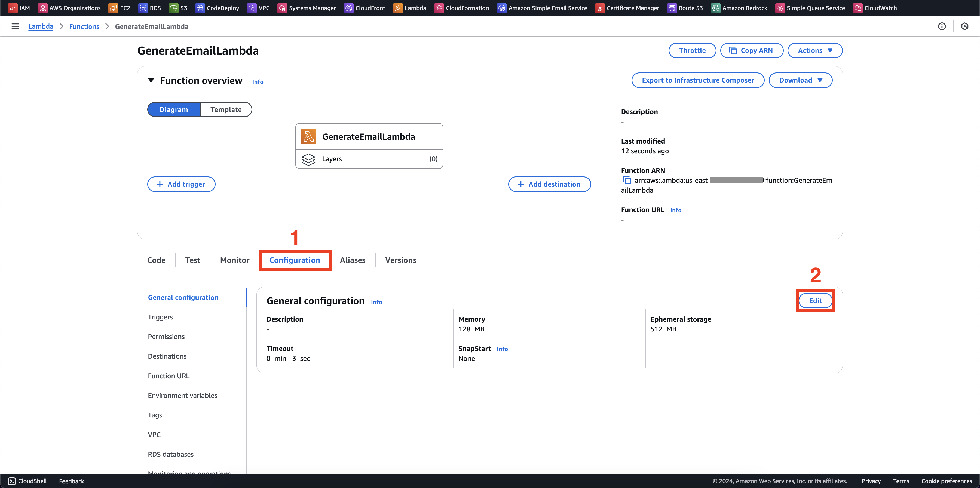980x488 pixels.
Task: Click the Copy ARN button
Action: (751, 50)
